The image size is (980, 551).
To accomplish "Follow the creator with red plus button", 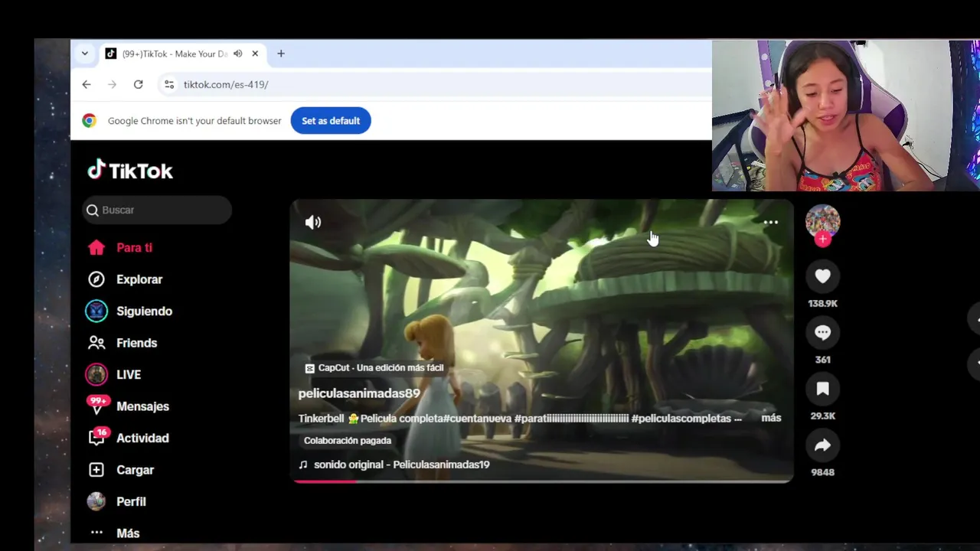I will click(x=823, y=240).
